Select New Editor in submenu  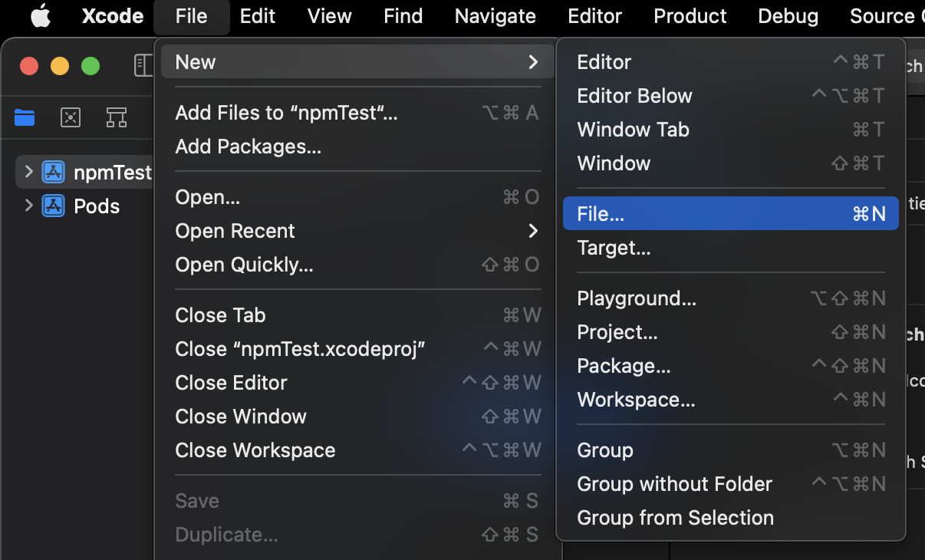pos(731,62)
